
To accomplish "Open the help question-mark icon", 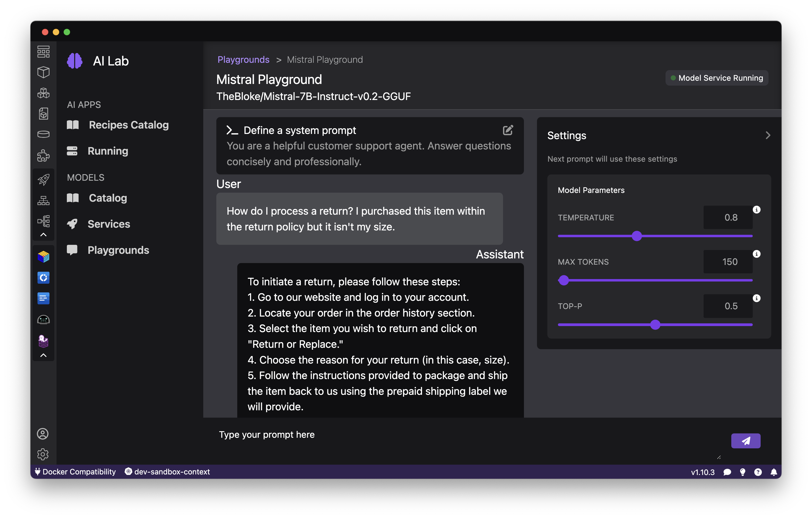I will 758,472.
